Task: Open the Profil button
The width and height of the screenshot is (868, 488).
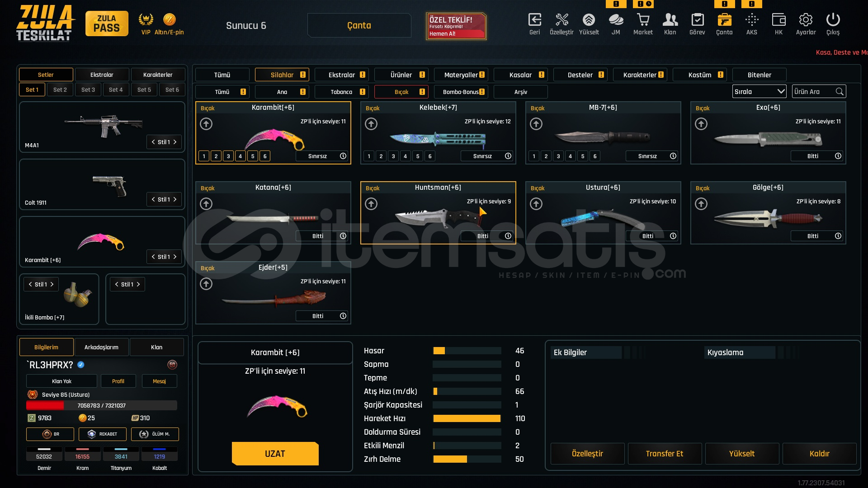Action: pyautogui.click(x=118, y=381)
